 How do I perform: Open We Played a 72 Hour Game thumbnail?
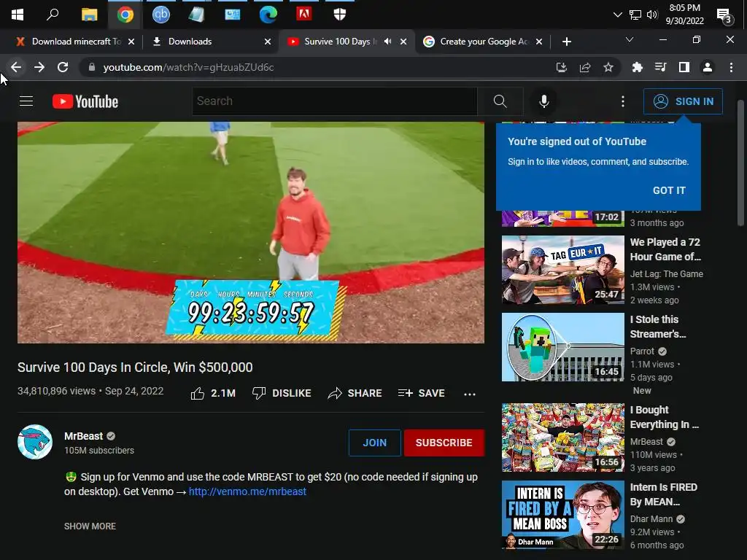[x=562, y=270]
